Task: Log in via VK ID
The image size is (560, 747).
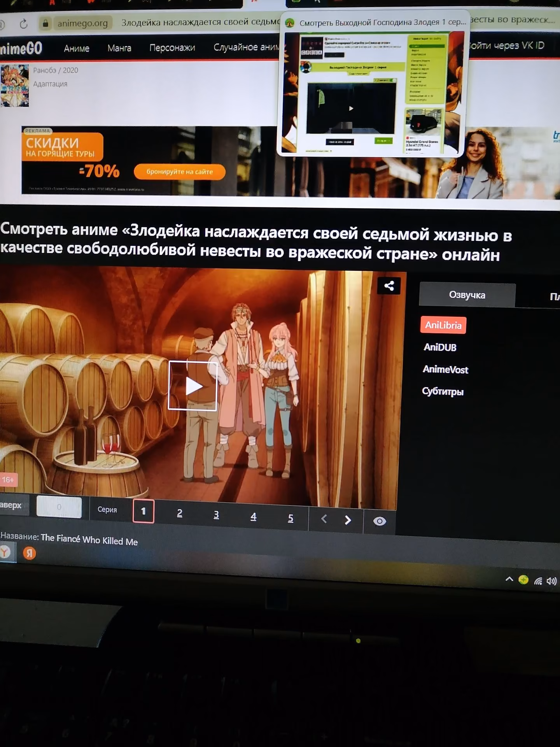Action: click(x=506, y=46)
